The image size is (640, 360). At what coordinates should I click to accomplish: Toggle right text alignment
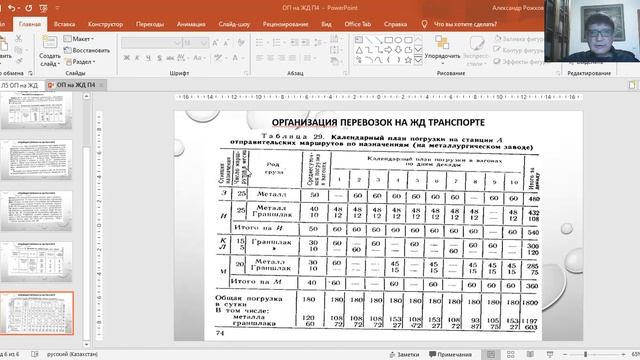point(282,58)
